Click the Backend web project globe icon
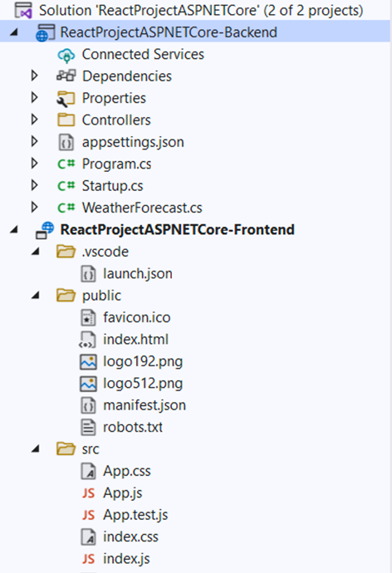 pos(46,32)
